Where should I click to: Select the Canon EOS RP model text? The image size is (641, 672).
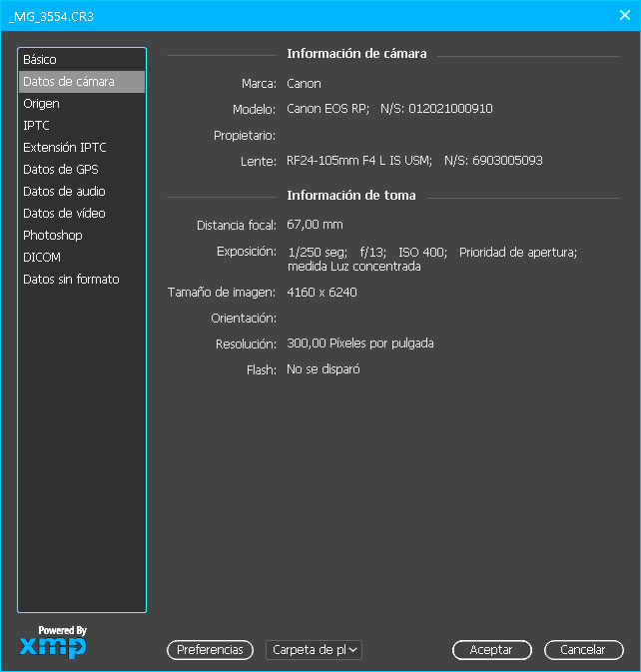(x=327, y=109)
